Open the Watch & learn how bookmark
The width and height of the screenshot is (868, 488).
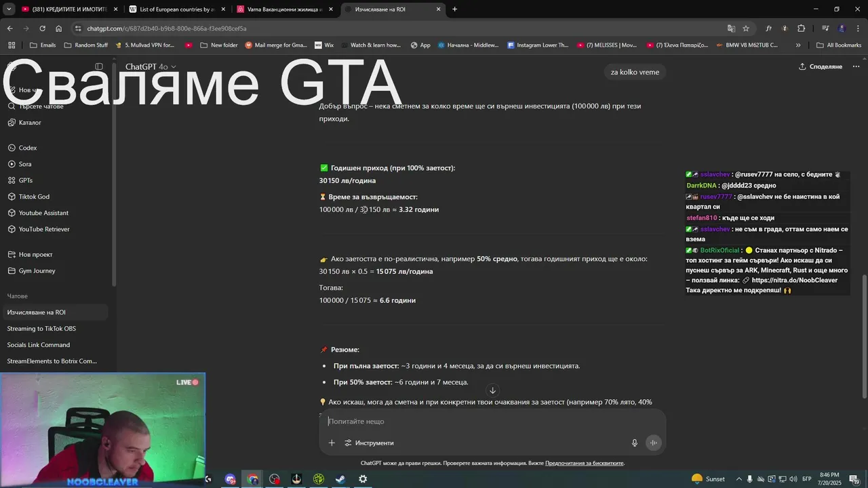[x=370, y=45]
